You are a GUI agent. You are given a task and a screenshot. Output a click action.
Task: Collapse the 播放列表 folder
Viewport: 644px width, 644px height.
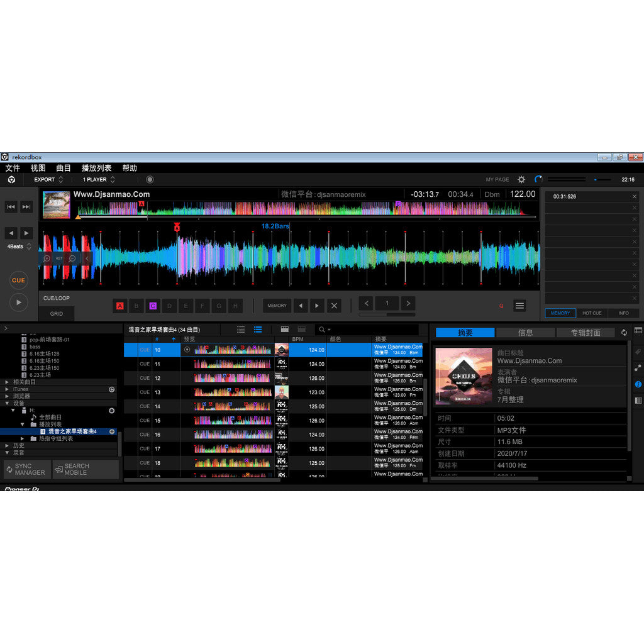coord(22,425)
